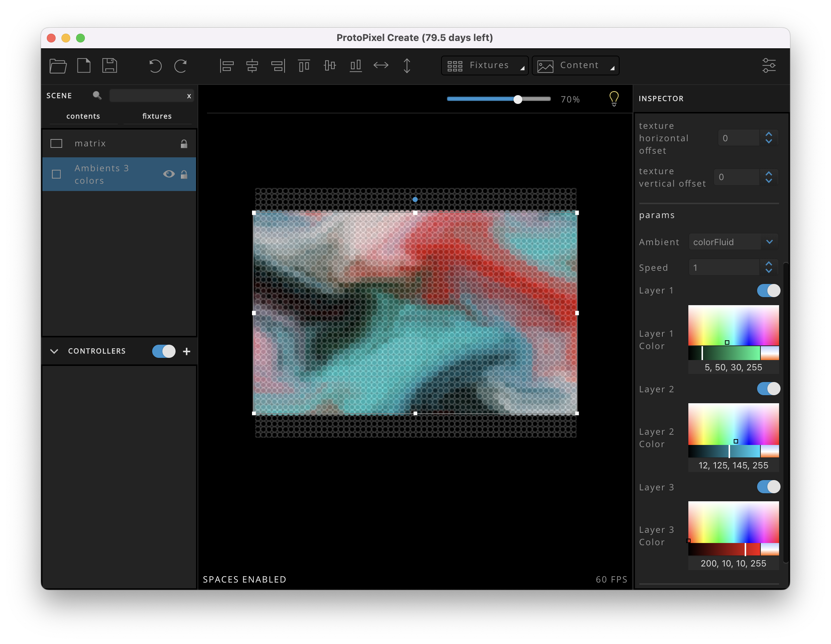Viewport: 831px width, 644px height.
Task: Open a project with the folder icon
Action: [x=58, y=65]
